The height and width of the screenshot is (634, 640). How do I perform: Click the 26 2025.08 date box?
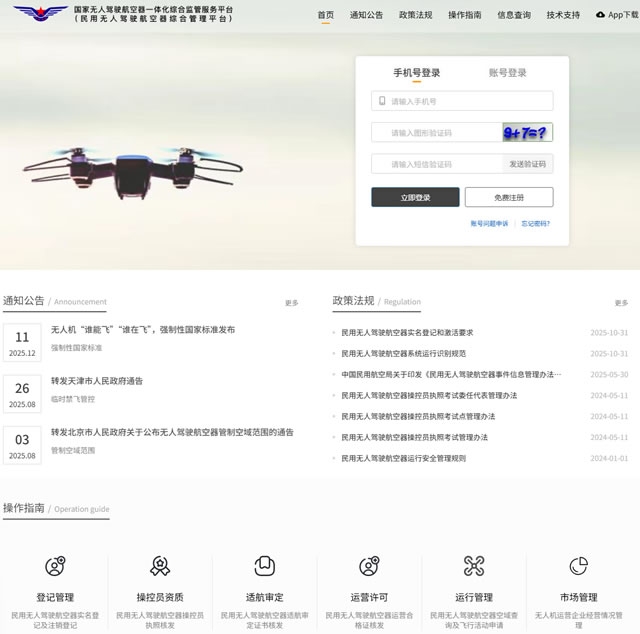pyautogui.click(x=22, y=394)
